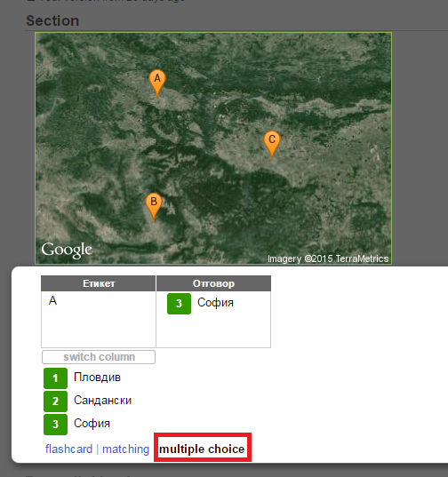
Task: Switch to matching mode
Action: (125, 449)
